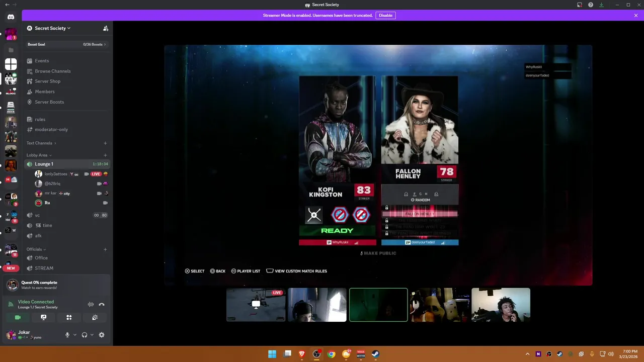Screen dimensions: 644x362
Task: Go back using title bar arrow
Action: coord(7,5)
